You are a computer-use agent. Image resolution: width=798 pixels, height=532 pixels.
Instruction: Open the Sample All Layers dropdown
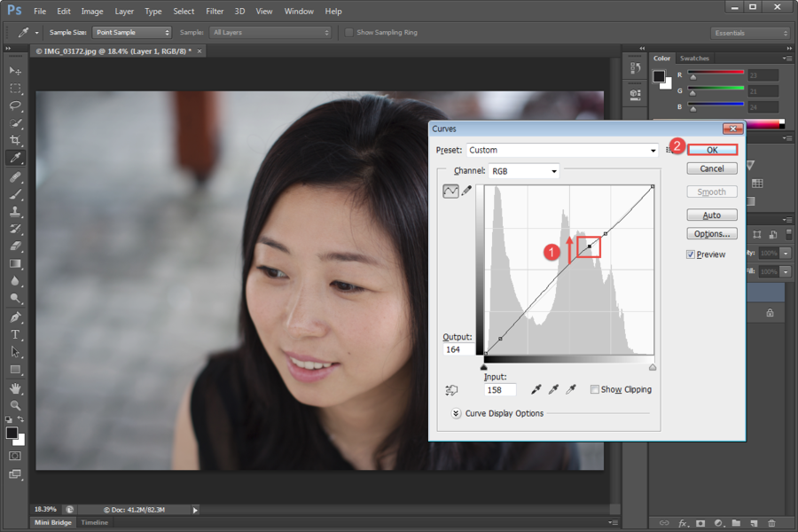(x=270, y=32)
